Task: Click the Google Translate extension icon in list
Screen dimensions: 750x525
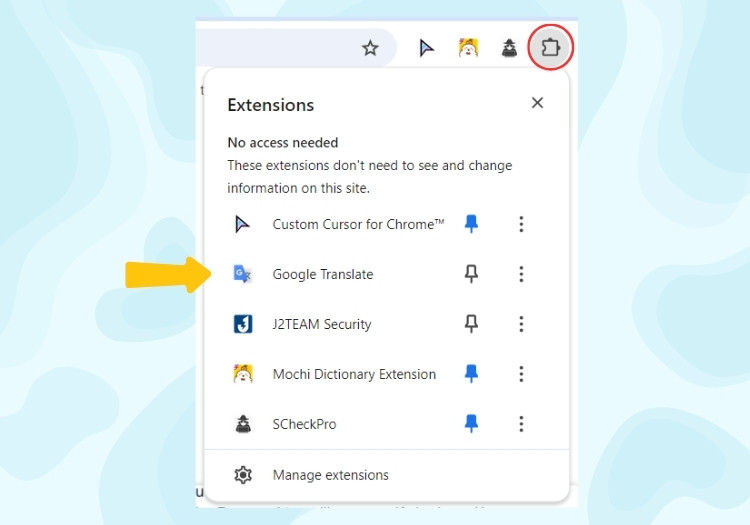Action: pyautogui.click(x=243, y=274)
